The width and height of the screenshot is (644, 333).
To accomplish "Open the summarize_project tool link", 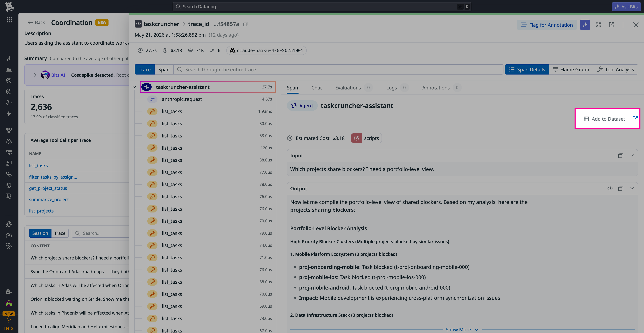I will [x=49, y=199].
